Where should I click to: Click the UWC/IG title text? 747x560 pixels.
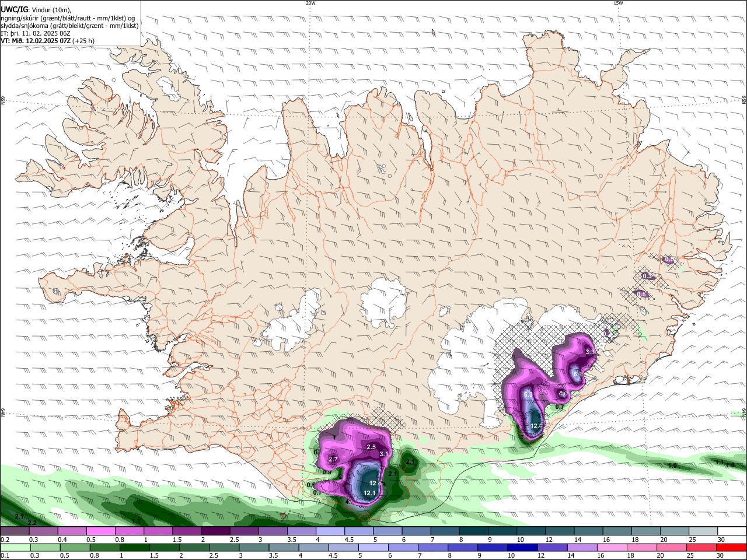click(13, 10)
